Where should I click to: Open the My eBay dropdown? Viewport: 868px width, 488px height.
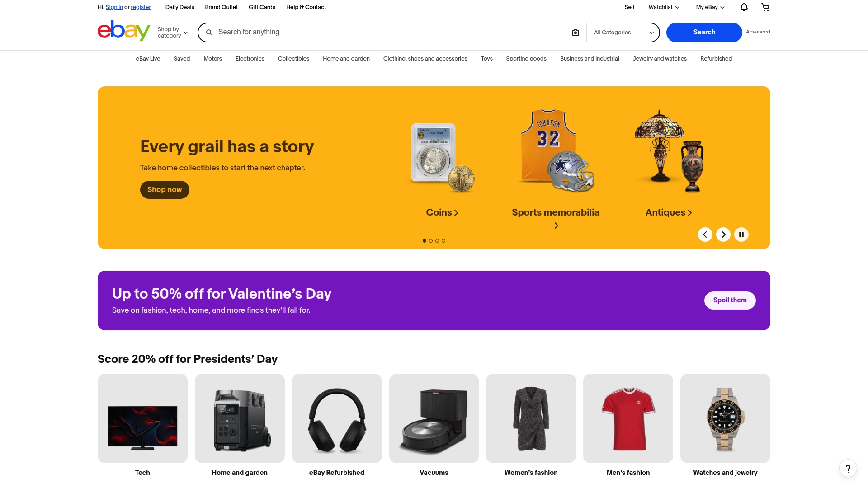tap(709, 7)
